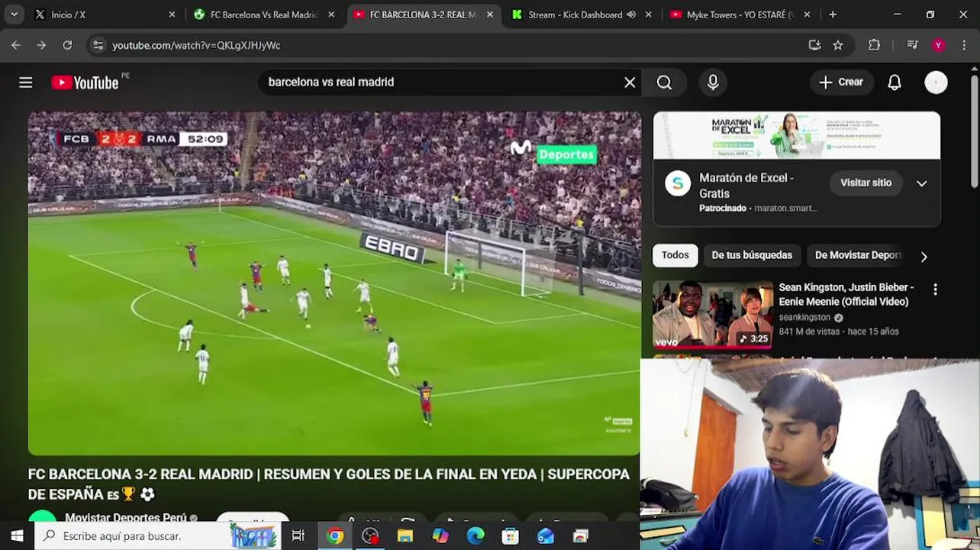Open YouTube notifications bell
Screen dimensions: 980x550
[895, 82]
